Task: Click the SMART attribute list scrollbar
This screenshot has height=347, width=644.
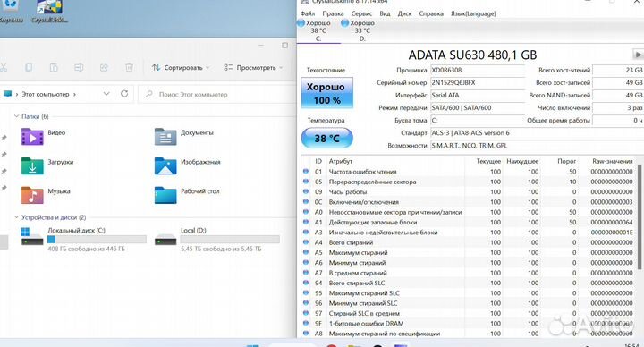Action: coord(639,217)
